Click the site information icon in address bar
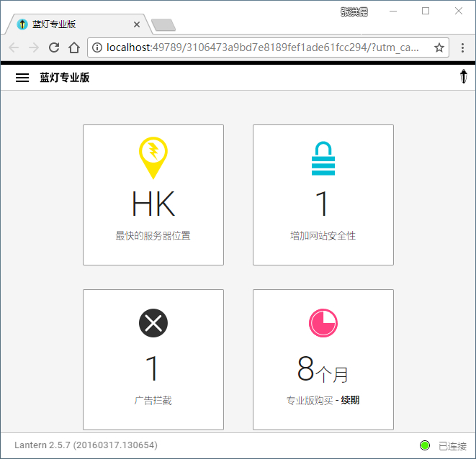This screenshot has height=459, width=476. [97, 47]
